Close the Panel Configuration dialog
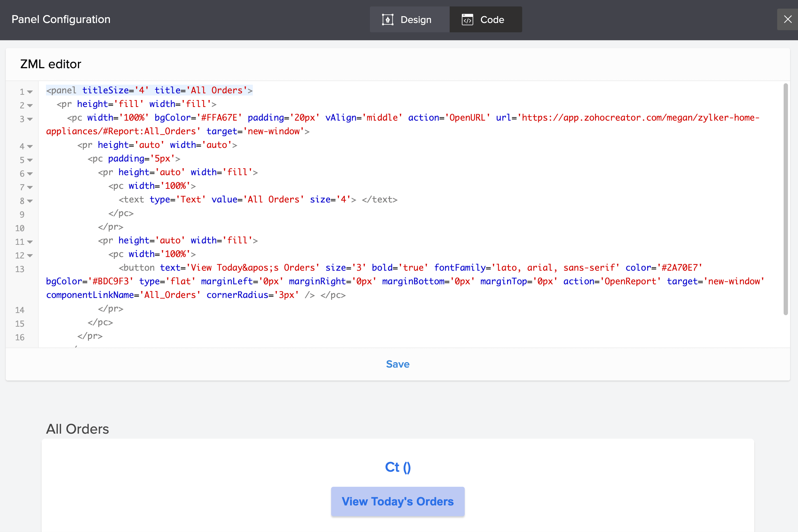Viewport: 798px width, 532px height. [x=788, y=19]
